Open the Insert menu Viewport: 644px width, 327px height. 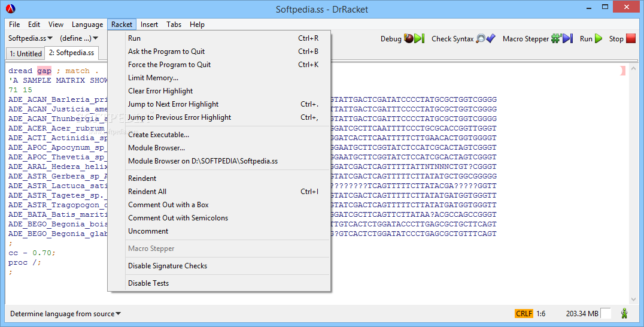[x=149, y=24]
